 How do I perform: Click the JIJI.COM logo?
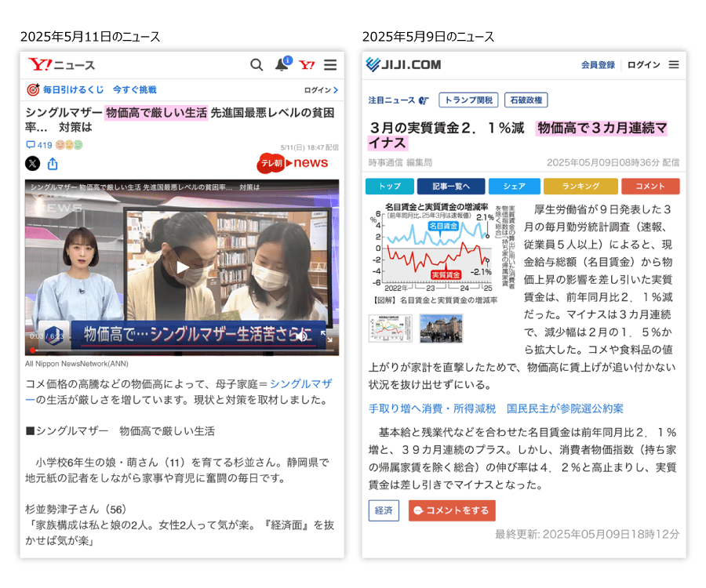click(404, 64)
